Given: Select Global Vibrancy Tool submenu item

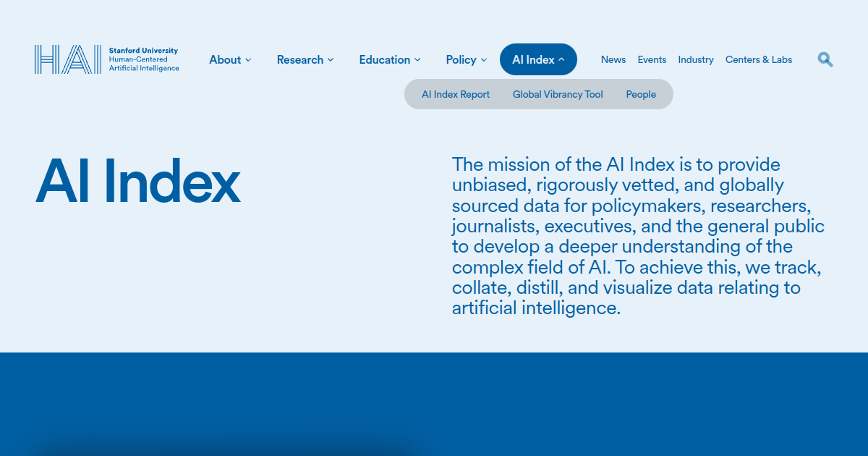Looking at the screenshot, I should (x=558, y=94).
